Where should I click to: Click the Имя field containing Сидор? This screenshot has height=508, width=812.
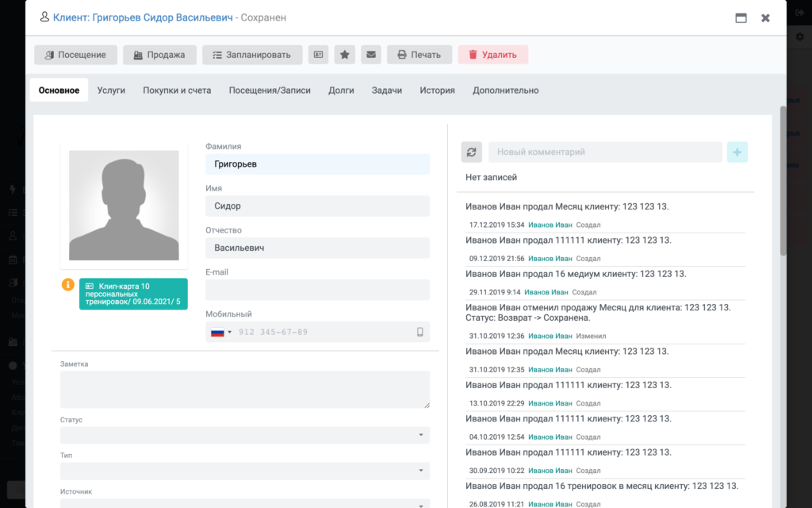click(x=317, y=206)
